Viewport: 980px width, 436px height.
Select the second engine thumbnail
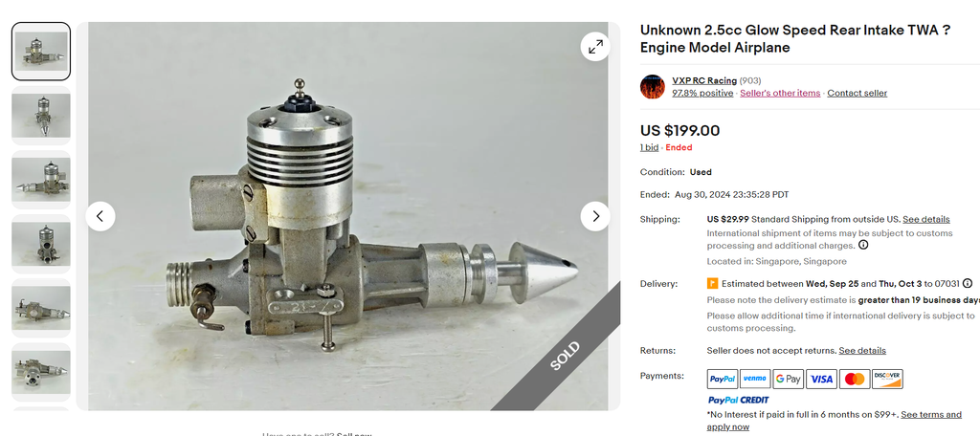tap(41, 116)
